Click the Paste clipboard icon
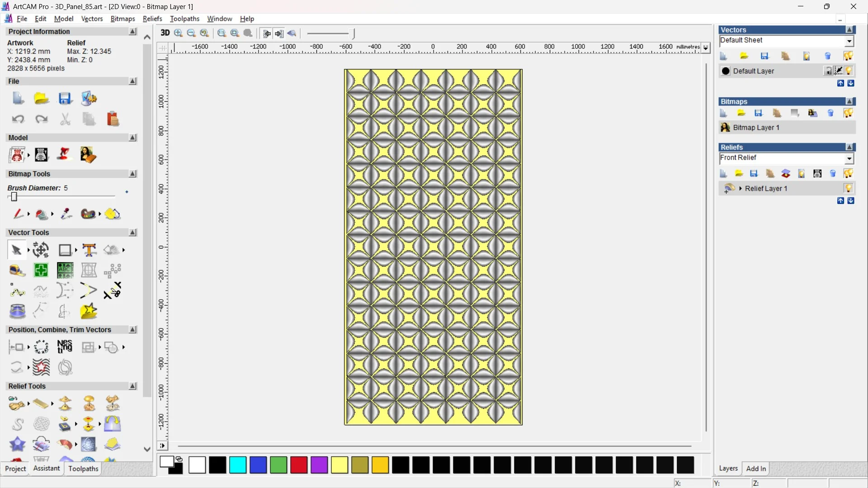This screenshot has height=488, width=868. 113,119
